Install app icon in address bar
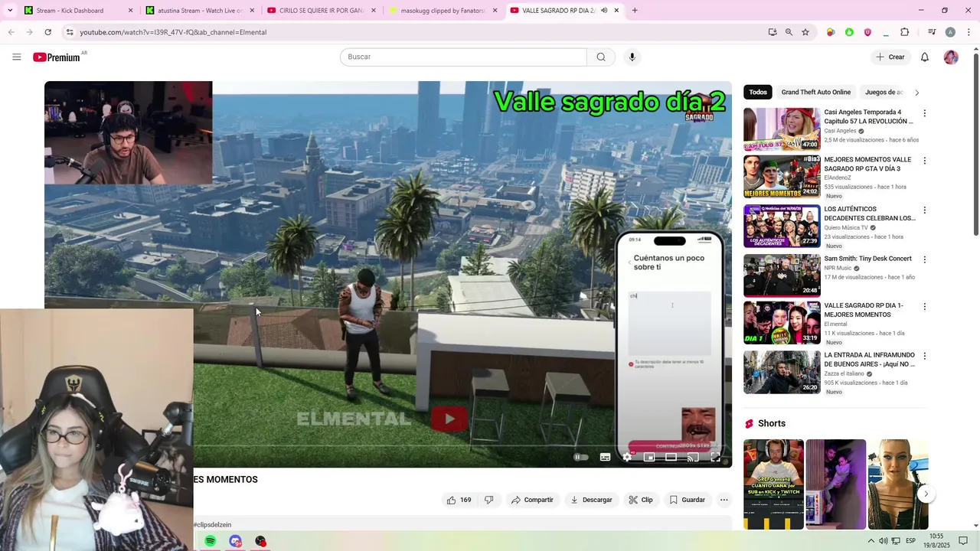 click(x=773, y=32)
